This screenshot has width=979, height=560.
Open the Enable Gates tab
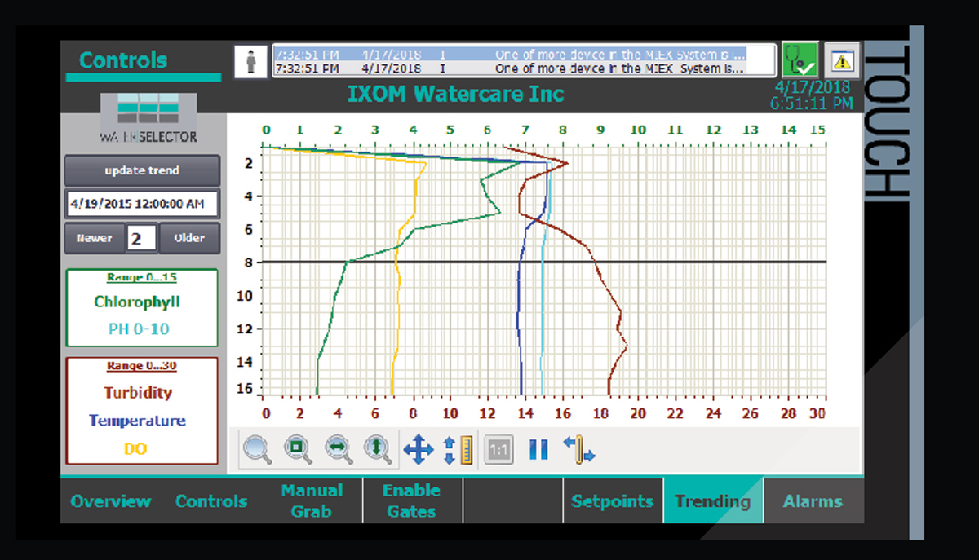pyautogui.click(x=412, y=500)
